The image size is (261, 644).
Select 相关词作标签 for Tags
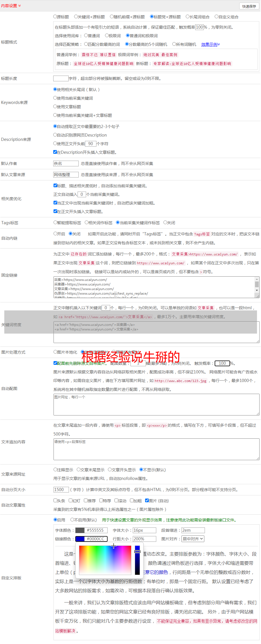(x=87, y=222)
